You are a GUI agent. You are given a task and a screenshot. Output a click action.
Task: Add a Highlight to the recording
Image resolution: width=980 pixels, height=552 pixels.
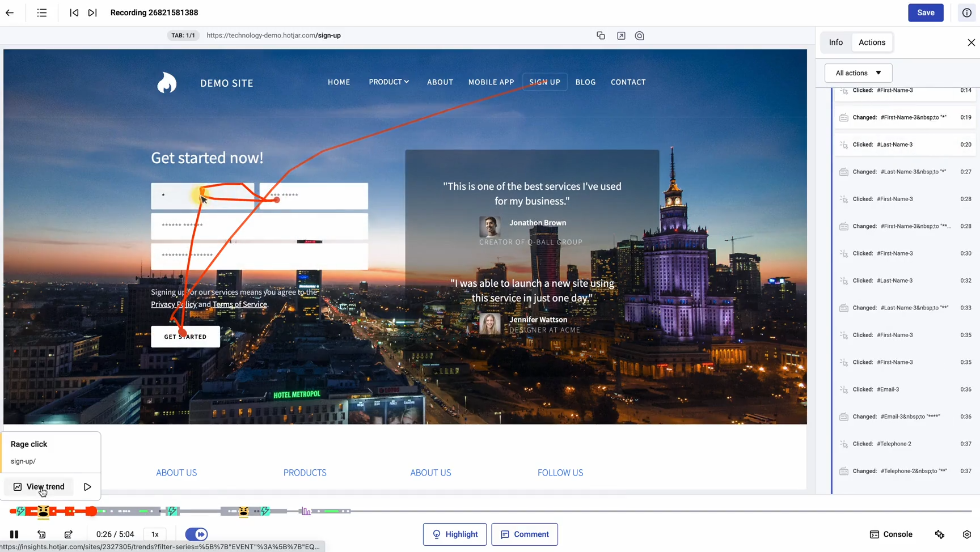click(454, 534)
